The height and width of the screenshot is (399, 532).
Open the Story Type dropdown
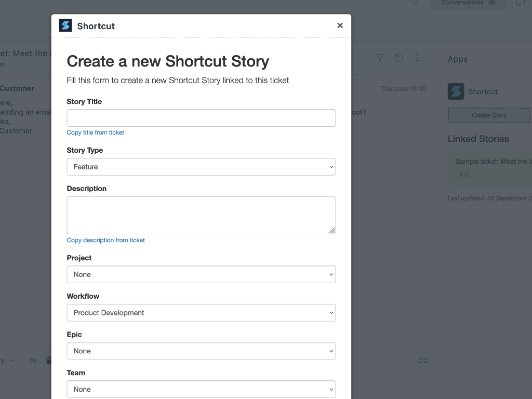[x=201, y=167]
